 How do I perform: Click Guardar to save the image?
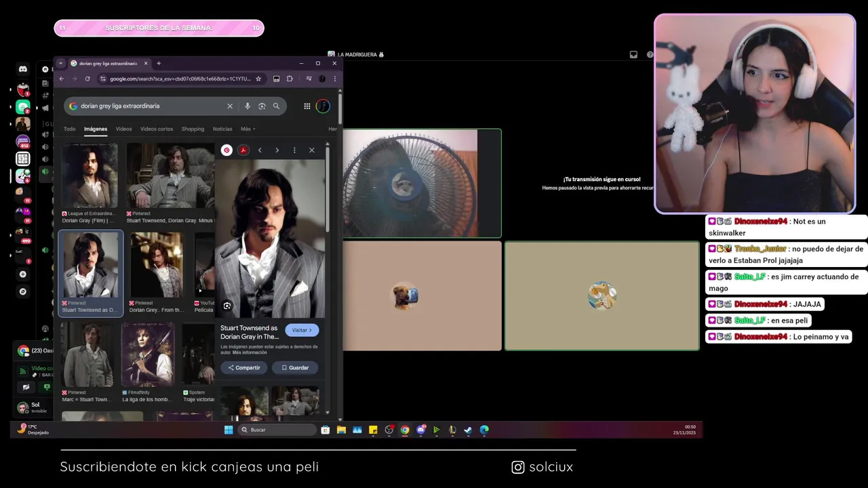tap(295, 367)
